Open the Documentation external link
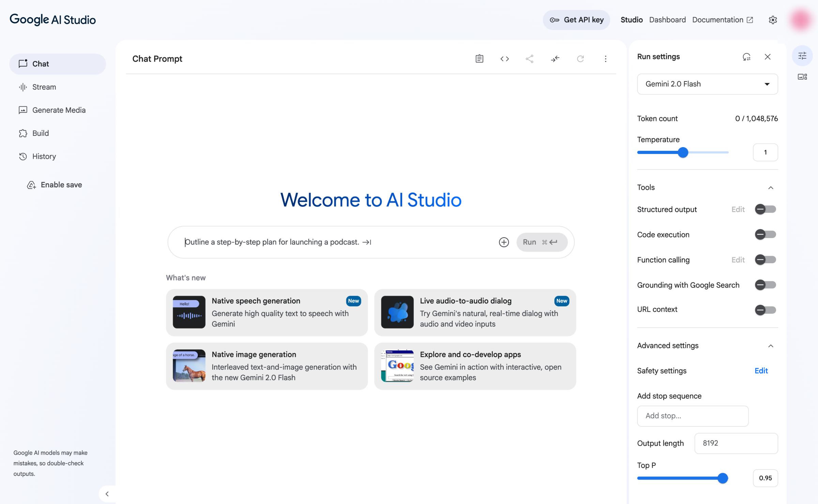Viewport: 818px width, 504px height. coord(722,20)
